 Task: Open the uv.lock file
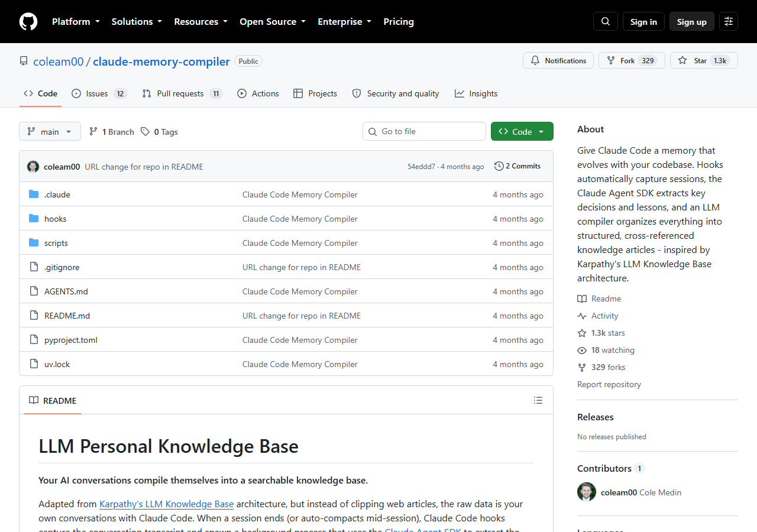(57, 364)
